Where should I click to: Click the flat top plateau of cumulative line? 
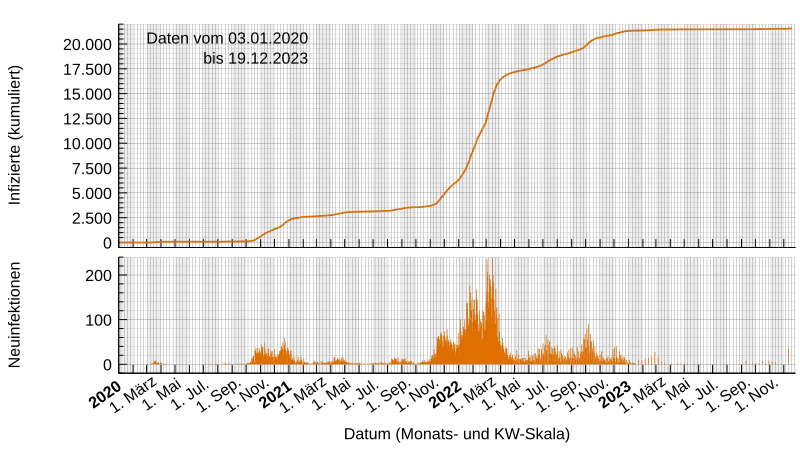point(700,30)
